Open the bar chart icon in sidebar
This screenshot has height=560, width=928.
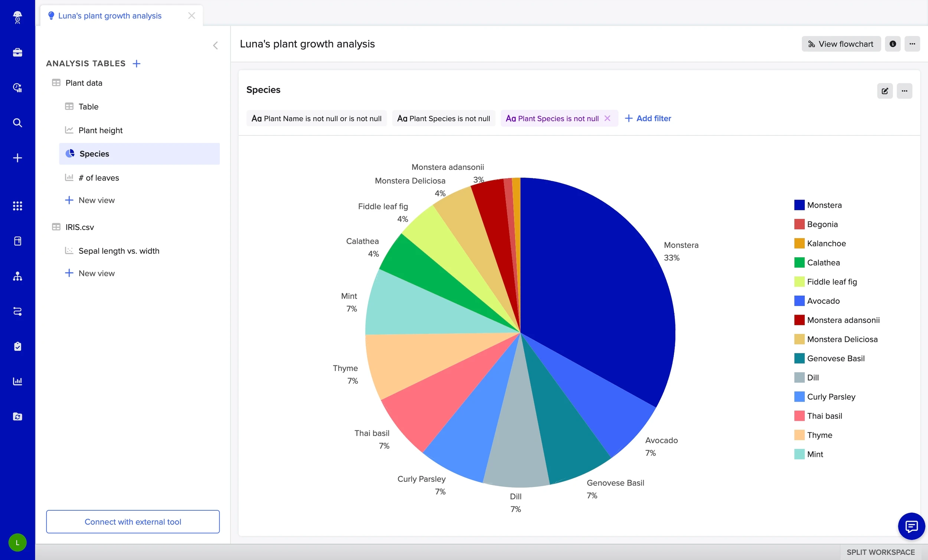(17, 381)
